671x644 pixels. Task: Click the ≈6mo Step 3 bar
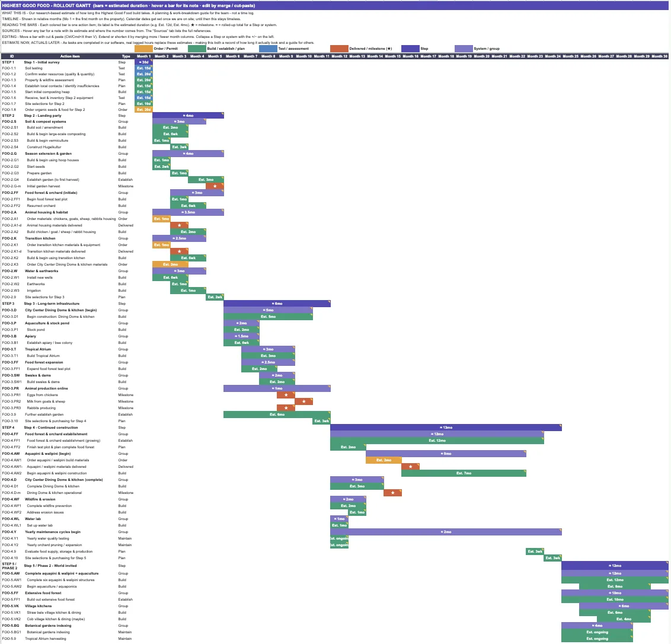click(x=277, y=304)
